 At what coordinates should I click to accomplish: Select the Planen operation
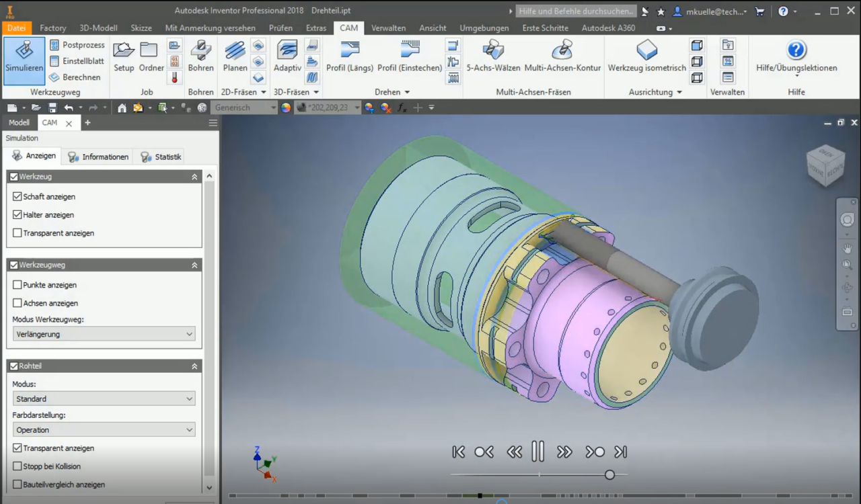pos(235,57)
